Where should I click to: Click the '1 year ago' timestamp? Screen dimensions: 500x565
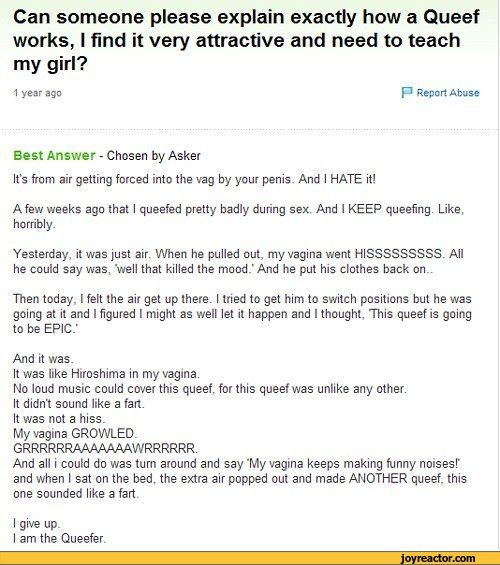(x=37, y=93)
